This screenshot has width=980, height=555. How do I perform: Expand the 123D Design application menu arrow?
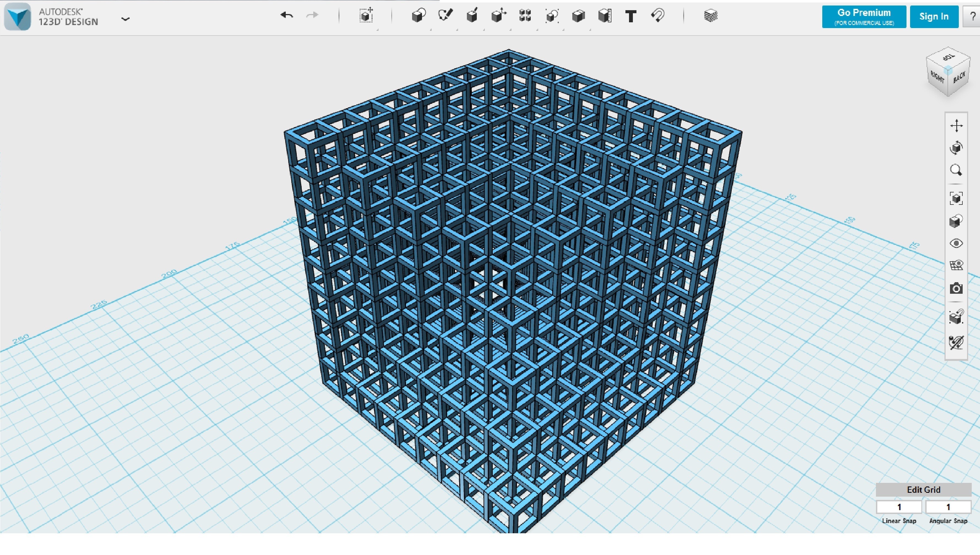pos(126,19)
